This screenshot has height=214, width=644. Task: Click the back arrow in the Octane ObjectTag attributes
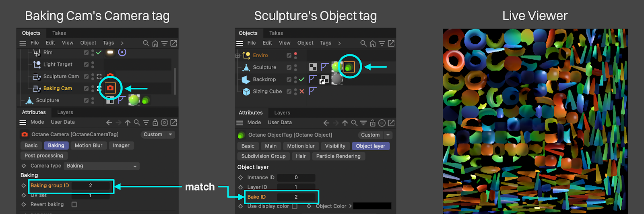[x=326, y=123]
